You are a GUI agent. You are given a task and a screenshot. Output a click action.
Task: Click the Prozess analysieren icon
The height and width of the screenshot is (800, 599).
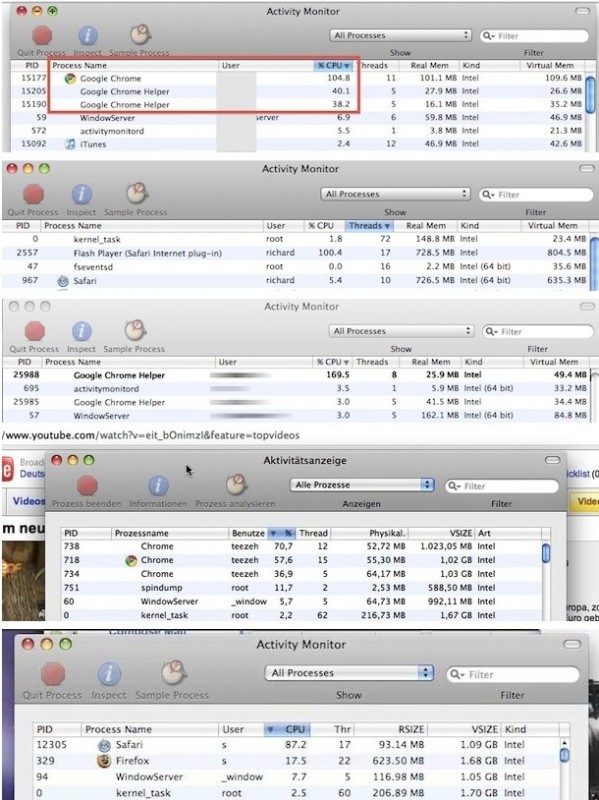tap(236, 485)
